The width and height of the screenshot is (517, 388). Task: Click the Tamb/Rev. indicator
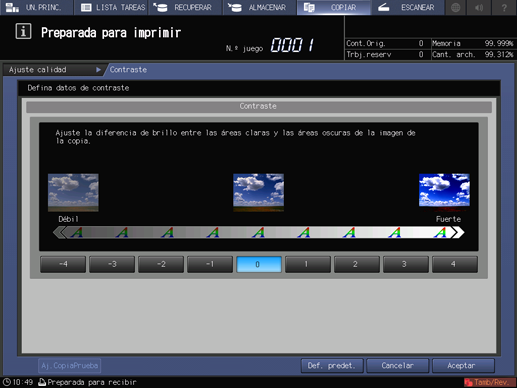(489, 382)
